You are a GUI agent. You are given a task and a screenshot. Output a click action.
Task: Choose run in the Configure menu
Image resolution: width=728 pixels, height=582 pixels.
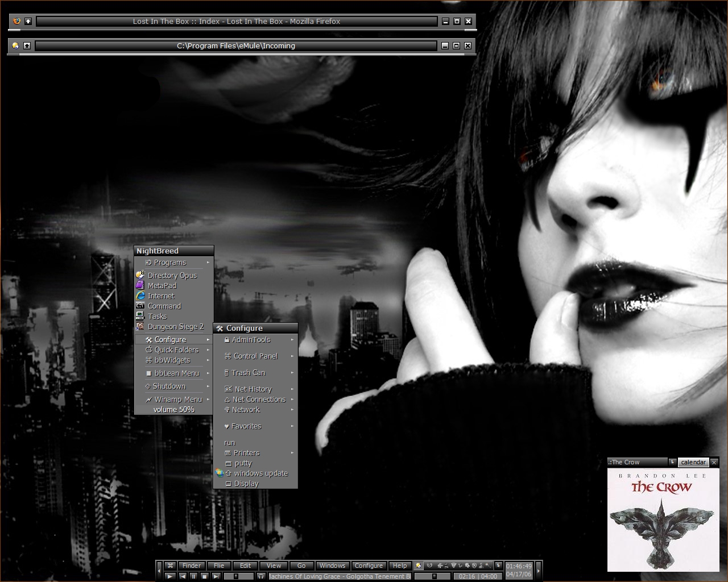(255, 442)
